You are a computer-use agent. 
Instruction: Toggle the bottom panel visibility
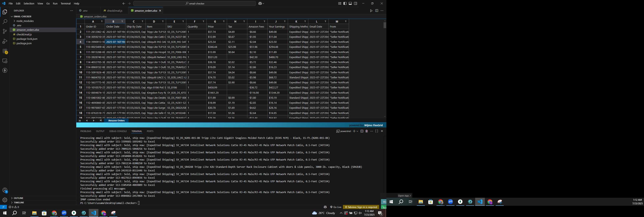pyautogui.click(x=350, y=3)
